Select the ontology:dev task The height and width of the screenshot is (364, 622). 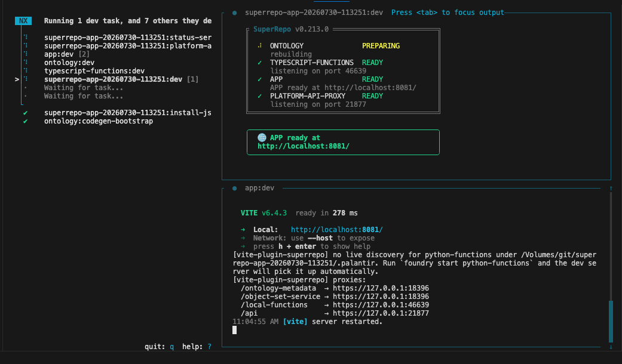coord(69,63)
